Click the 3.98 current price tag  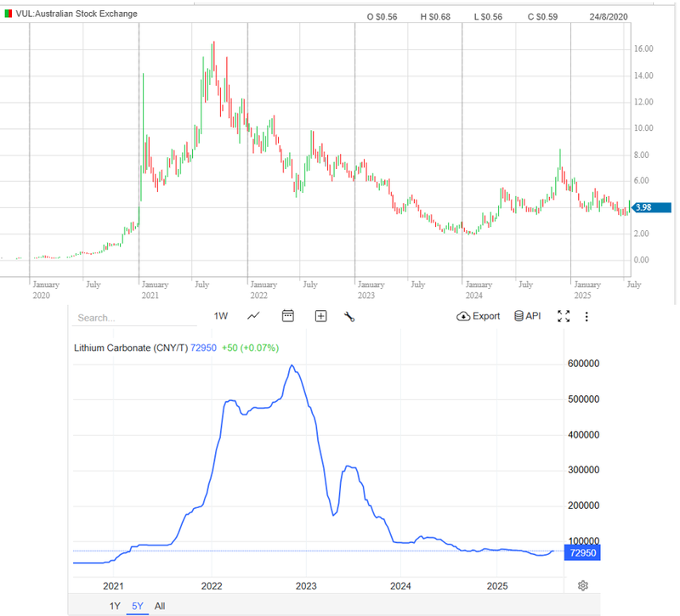click(x=653, y=207)
